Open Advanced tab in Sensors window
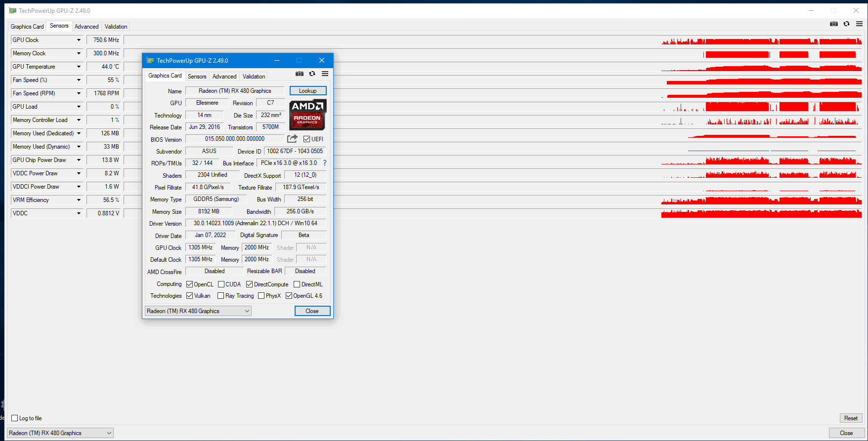The image size is (868, 441). point(87,27)
